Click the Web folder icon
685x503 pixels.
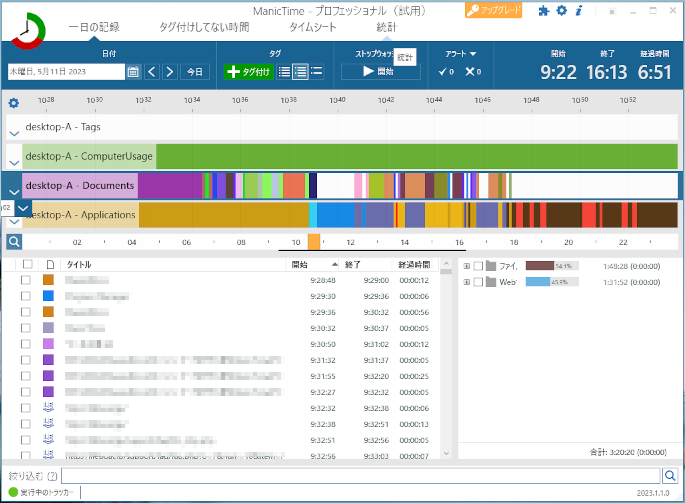point(491,282)
